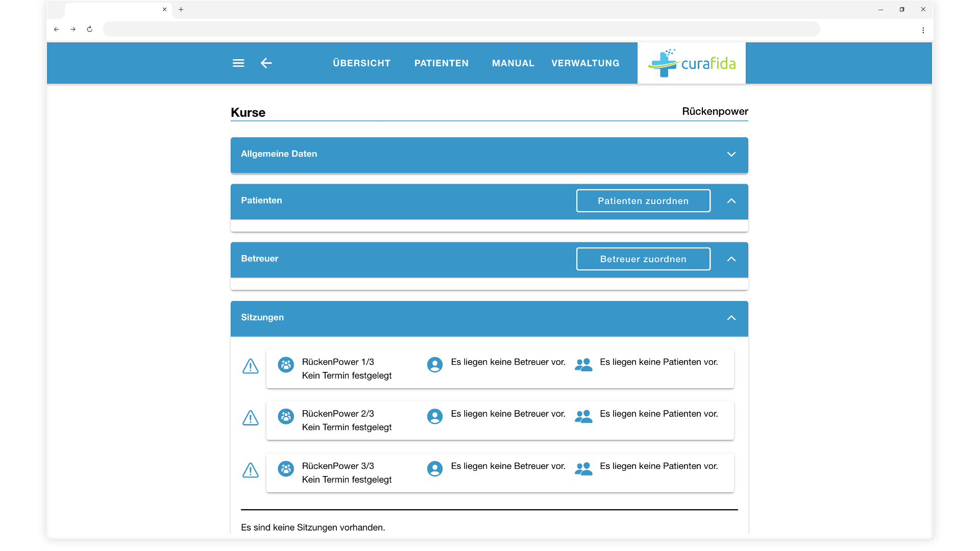The height and width of the screenshot is (551, 980).
Task: Click the Patienten people icon in RückenPower 1/3 row
Action: [583, 365]
